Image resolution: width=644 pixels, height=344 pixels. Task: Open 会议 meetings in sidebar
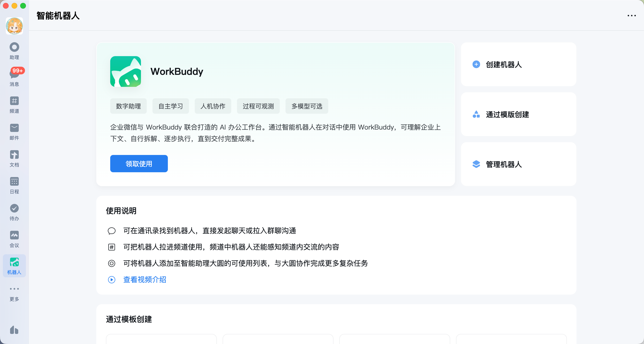tap(14, 239)
